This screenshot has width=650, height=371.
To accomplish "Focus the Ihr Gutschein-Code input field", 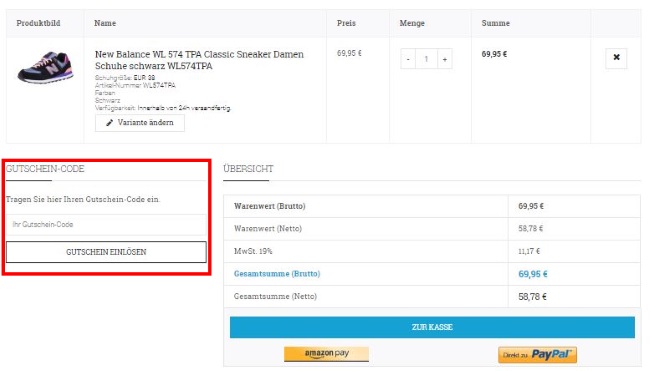I will 106,225.
